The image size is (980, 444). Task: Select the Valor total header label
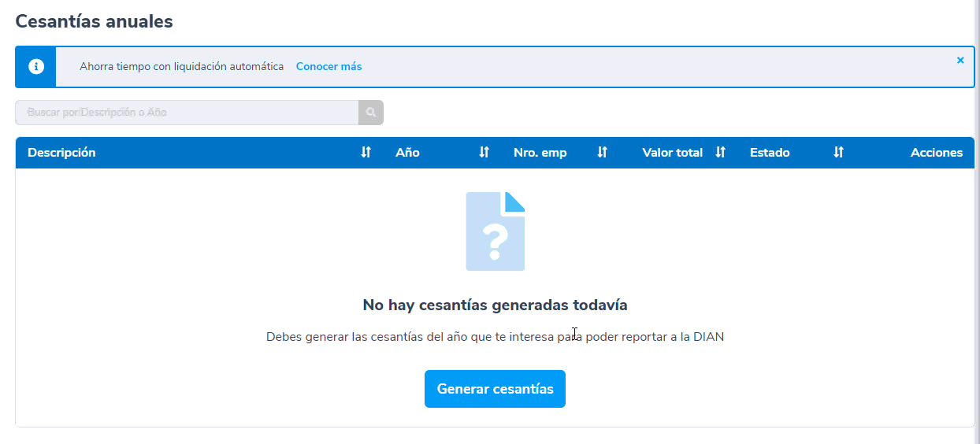point(672,153)
